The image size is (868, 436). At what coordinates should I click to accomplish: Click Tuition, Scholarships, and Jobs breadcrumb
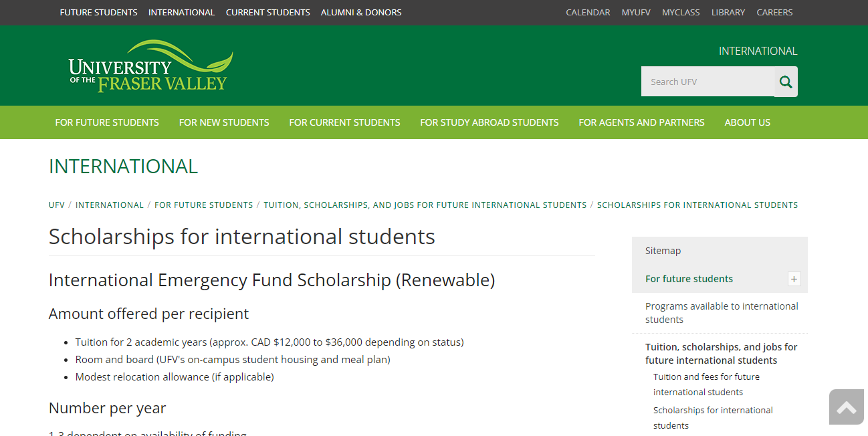coord(425,205)
